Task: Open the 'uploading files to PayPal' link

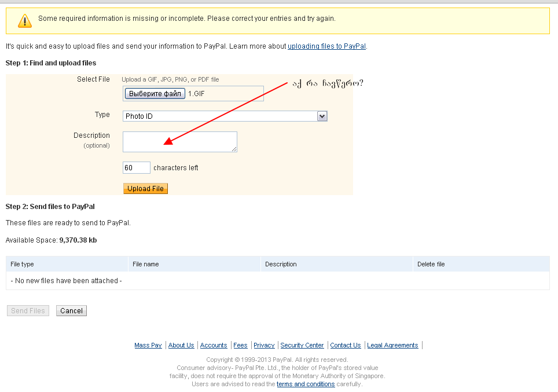Action: [x=326, y=46]
